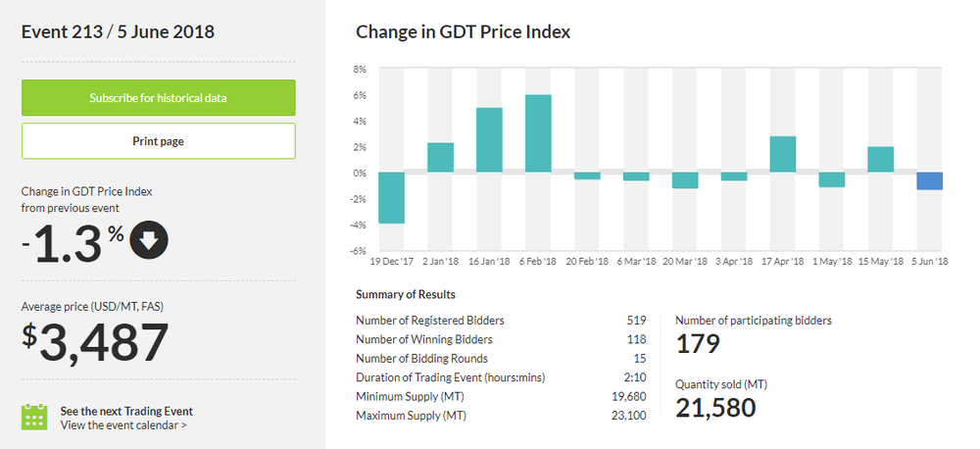The width and height of the screenshot is (980, 449).
Task: Click the 1 May '18 negative bar
Action: 832,179
